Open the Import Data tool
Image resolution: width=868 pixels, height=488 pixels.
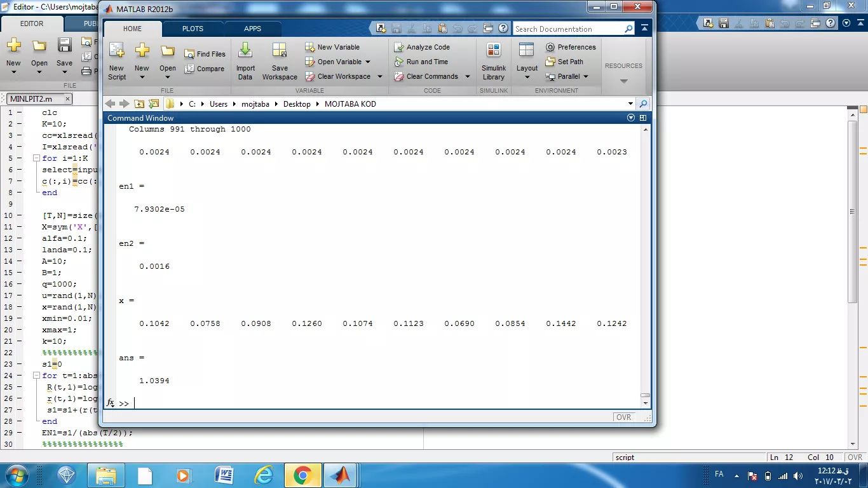point(245,51)
